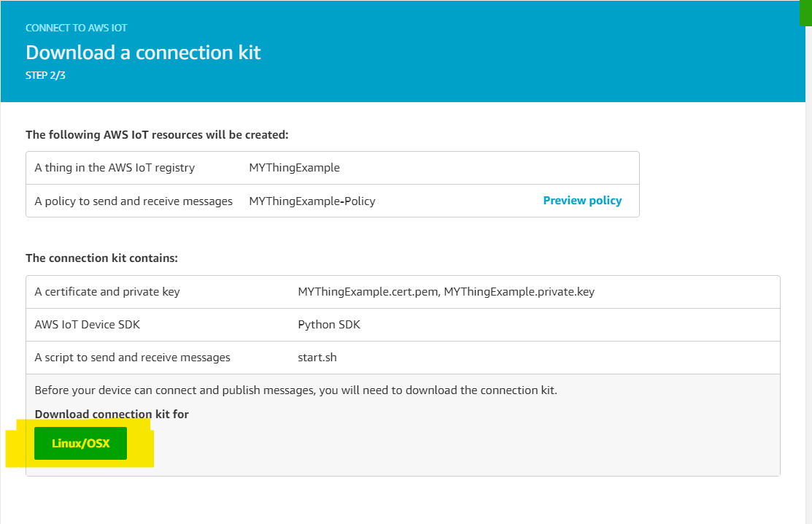Screen dimensions: 812x524
Task: Select the start.sh script name
Action: (317, 358)
